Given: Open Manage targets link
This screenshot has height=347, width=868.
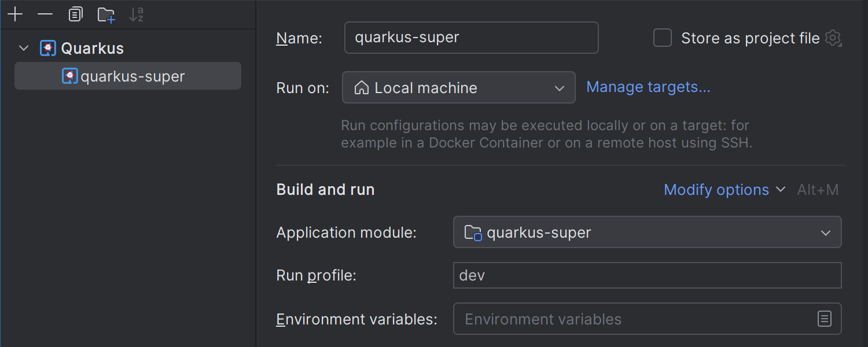Looking at the screenshot, I should click(x=648, y=87).
